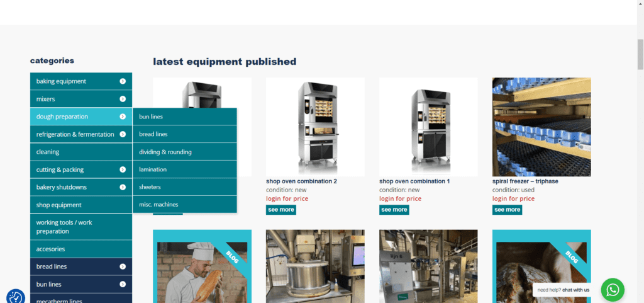Viewport: 644px width, 303px height.
Task: Open mecatherm lines category
Action: [81, 299]
